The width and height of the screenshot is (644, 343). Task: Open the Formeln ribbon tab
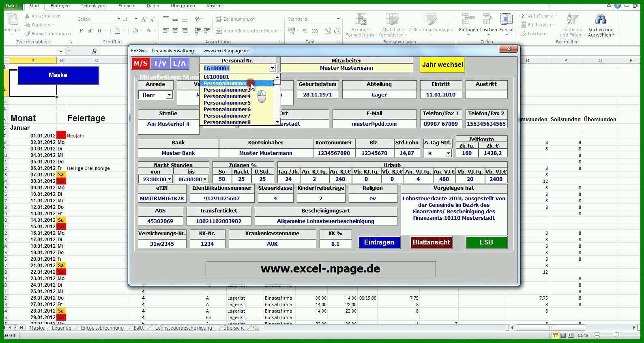pyautogui.click(x=127, y=6)
